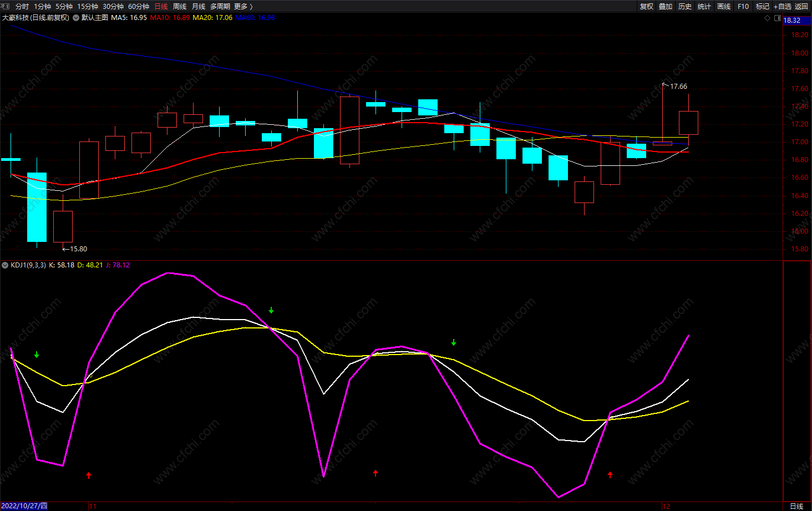812x511 pixels.
Task: Expand the 默认主图 main chart dropdown
Action: pyautogui.click(x=76, y=18)
